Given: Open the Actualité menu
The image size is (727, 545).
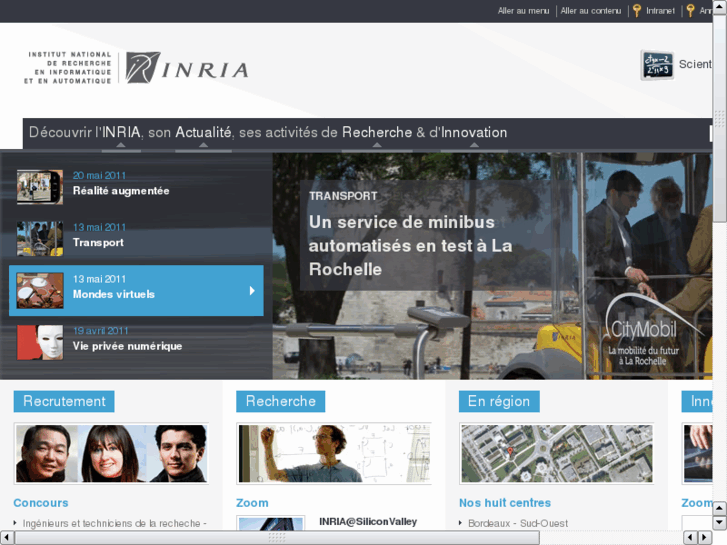Looking at the screenshot, I should click(x=203, y=133).
